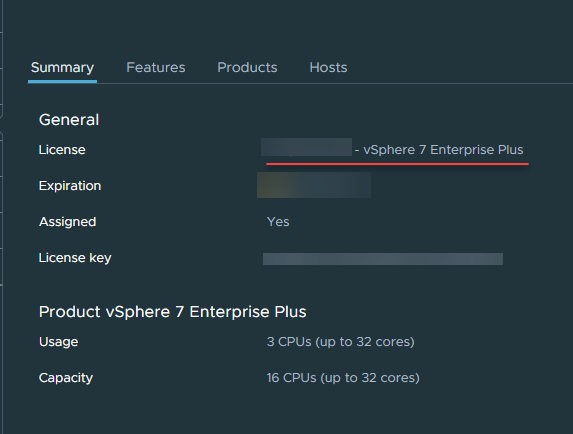This screenshot has height=434, width=573.
Task: Select the 'Yes' assigned value
Action: click(x=278, y=222)
